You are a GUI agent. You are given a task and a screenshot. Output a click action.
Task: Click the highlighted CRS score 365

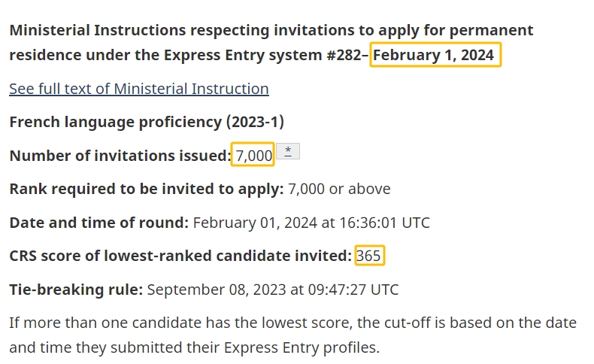tap(368, 256)
